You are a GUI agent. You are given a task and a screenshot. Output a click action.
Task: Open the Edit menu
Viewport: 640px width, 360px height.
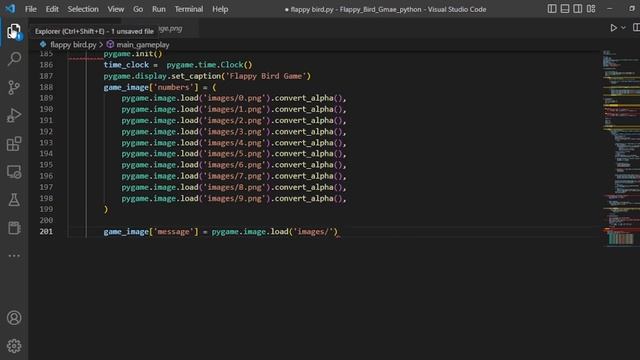52,9
